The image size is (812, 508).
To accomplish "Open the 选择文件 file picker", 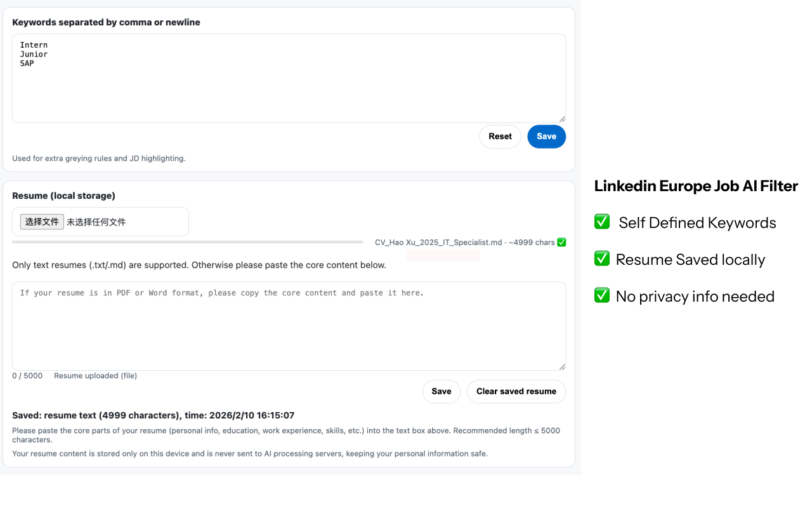I will 41,222.
